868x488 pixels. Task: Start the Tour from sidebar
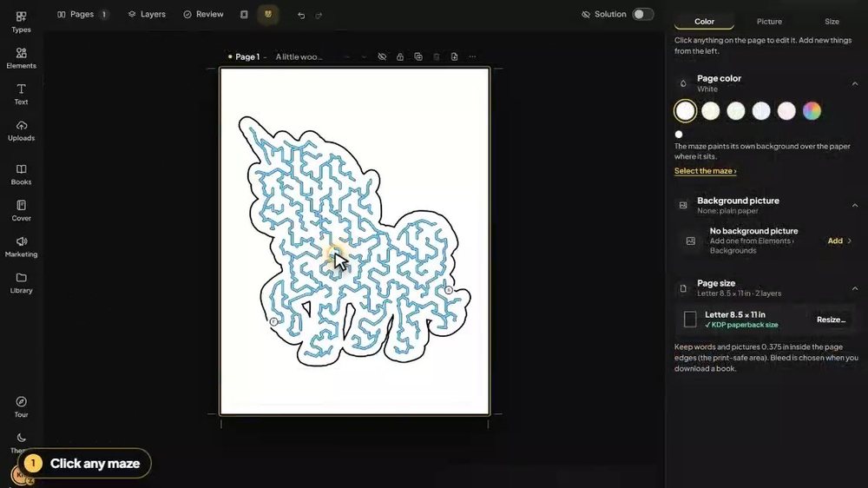pyautogui.click(x=21, y=407)
